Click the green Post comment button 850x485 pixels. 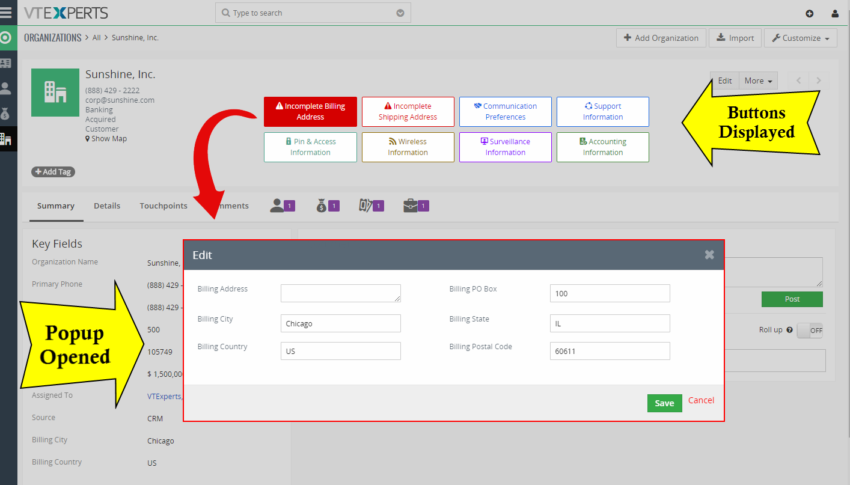pyautogui.click(x=792, y=299)
